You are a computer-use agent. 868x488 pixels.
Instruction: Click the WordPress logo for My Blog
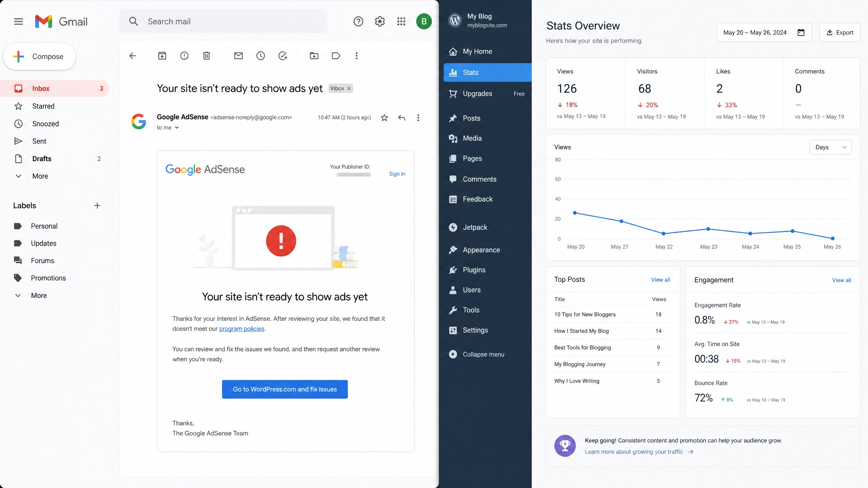pyautogui.click(x=455, y=20)
